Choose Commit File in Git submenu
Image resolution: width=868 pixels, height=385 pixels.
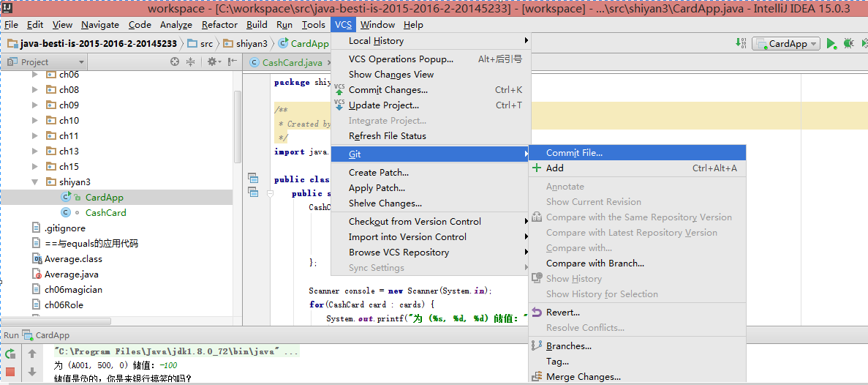[x=637, y=153]
